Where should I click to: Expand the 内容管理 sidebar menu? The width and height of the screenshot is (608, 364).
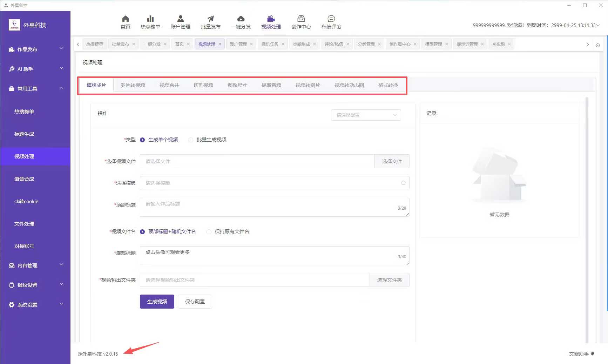coord(35,265)
